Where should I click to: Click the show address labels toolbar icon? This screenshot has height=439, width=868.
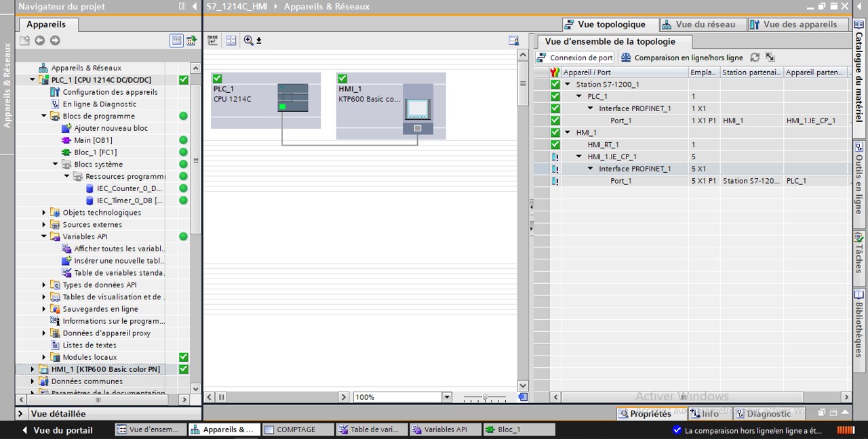[x=213, y=41]
